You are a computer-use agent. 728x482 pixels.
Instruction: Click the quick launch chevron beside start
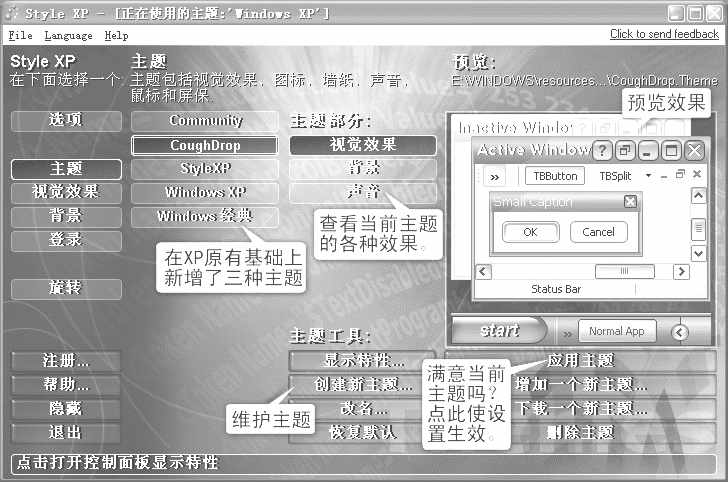point(567,333)
